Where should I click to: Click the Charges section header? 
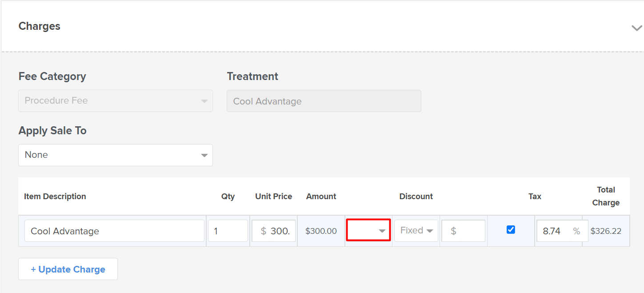click(40, 26)
